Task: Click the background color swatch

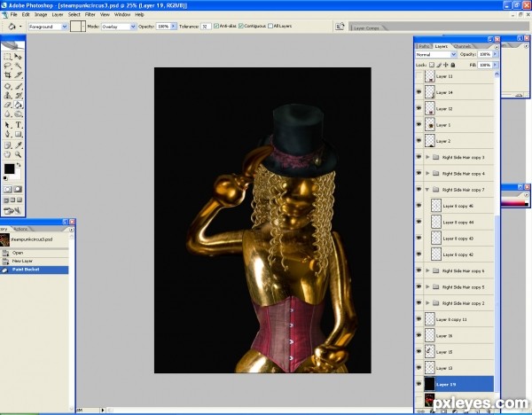Action: pyautogui.click(x=17, y=176)
